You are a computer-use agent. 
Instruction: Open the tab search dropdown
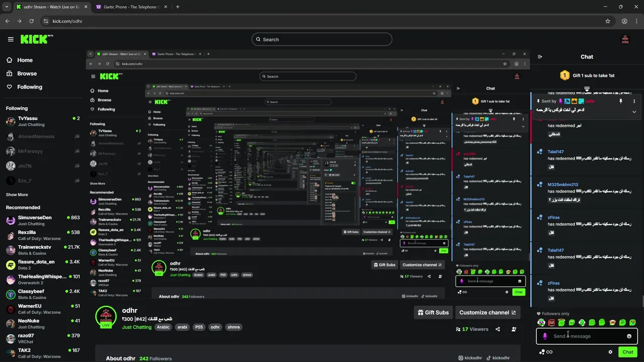point(6,7)
